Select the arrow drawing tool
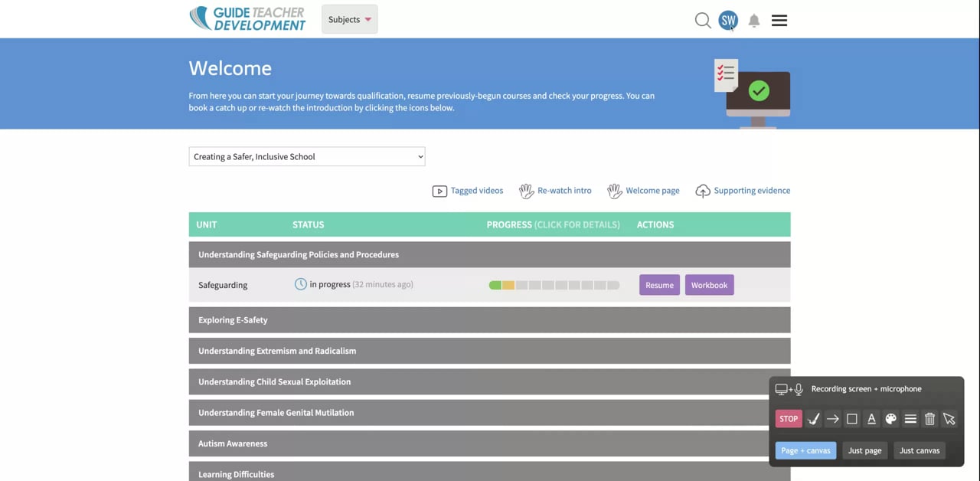980x481 pixels. tap(833, 419)
